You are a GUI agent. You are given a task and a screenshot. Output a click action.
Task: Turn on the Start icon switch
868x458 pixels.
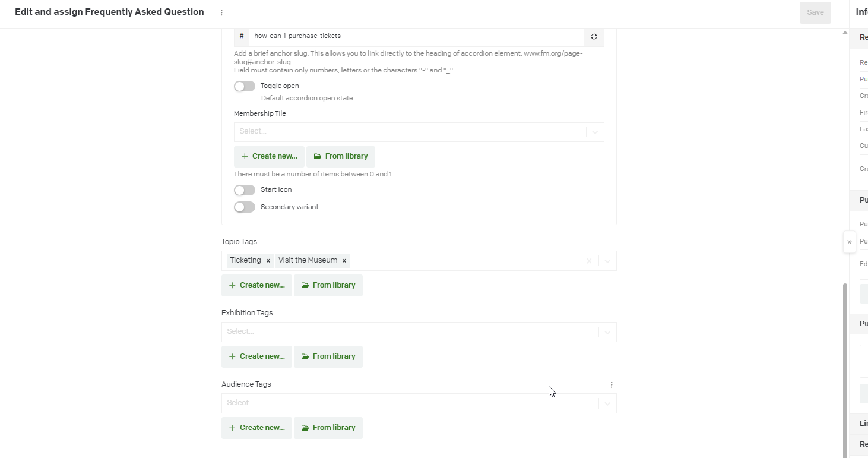tap(245, 190)
